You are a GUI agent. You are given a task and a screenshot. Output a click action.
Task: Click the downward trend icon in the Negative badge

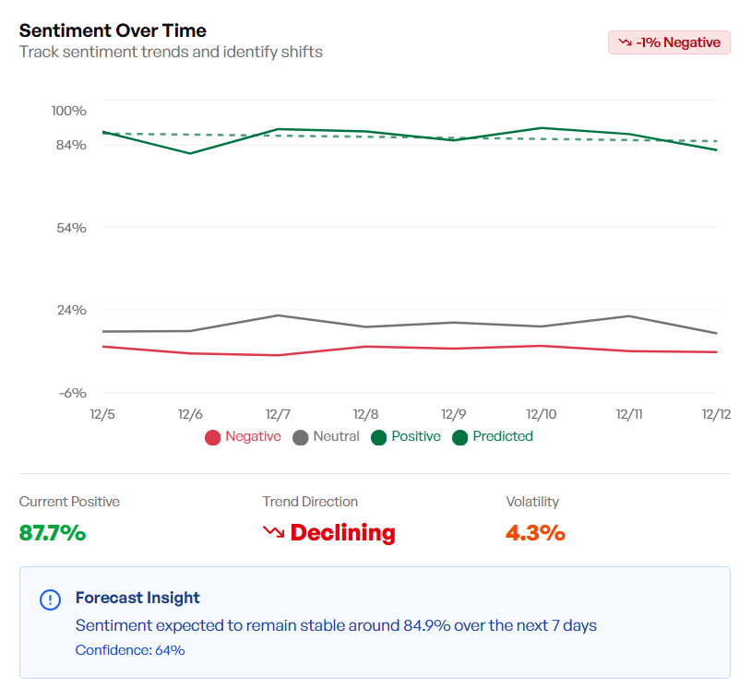pos(625,42)
